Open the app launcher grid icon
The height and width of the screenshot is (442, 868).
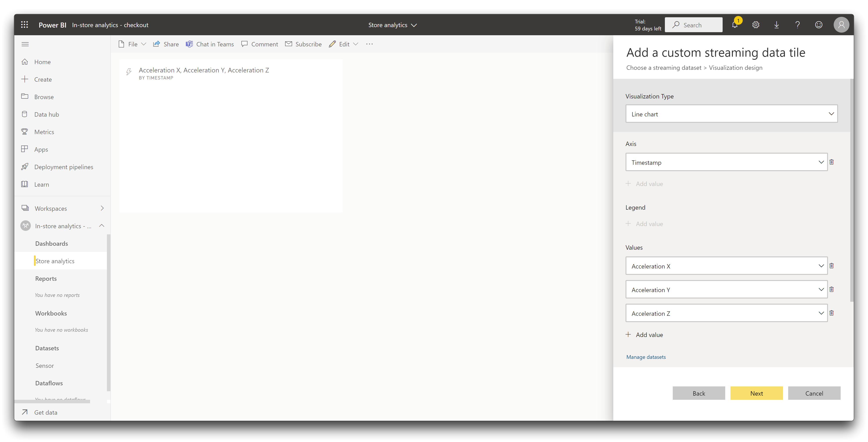point(24,25)
